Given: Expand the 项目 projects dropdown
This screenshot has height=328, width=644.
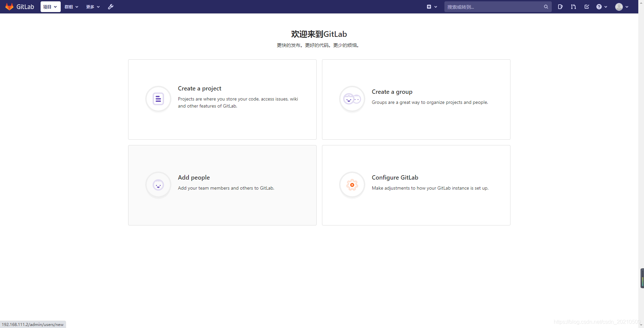Looking at the screenshot, I should [x=50, y=7].
